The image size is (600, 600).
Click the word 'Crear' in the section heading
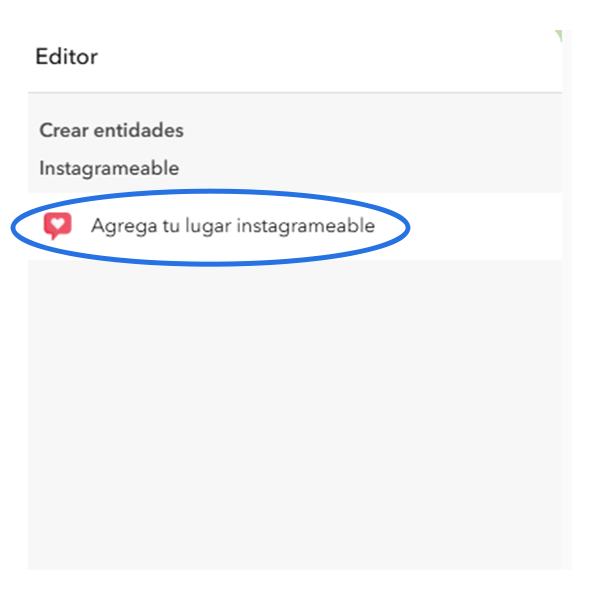[x=64, y=130]
